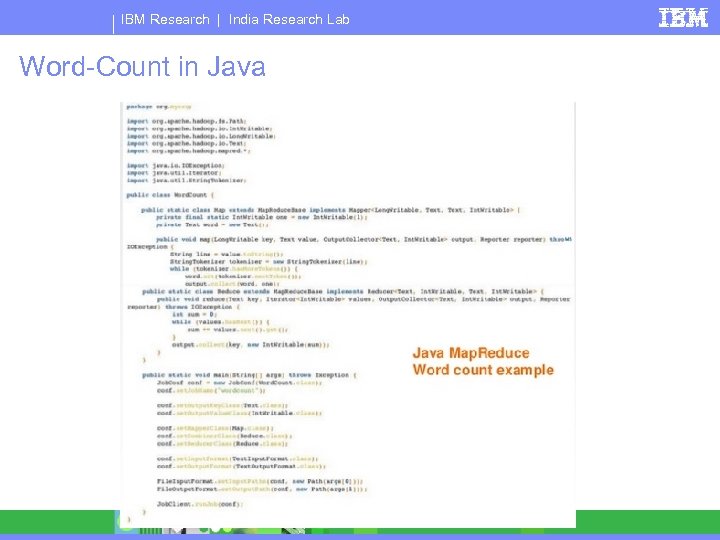Click the 'public class WordCount {' code line

click(170, 195)
